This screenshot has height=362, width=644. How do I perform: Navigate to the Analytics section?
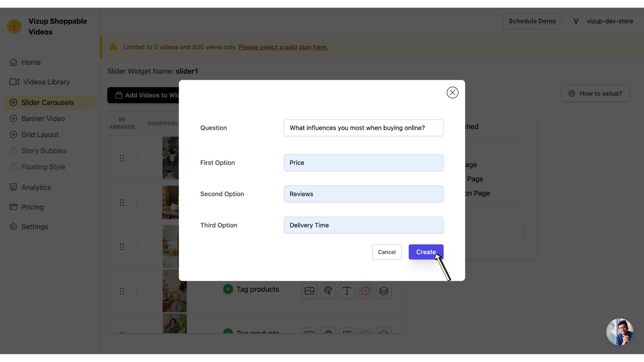pyautogui.click(x=36, y=187)
